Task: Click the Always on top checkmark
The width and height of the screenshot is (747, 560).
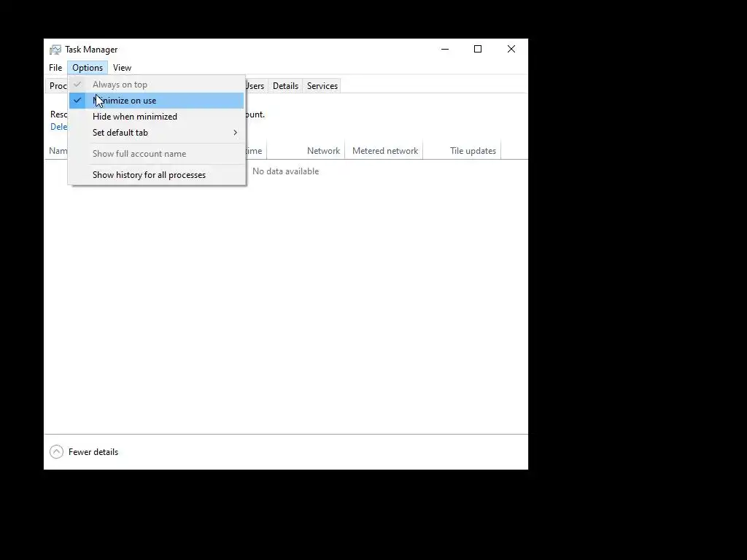Action: [x=77, y=85]
